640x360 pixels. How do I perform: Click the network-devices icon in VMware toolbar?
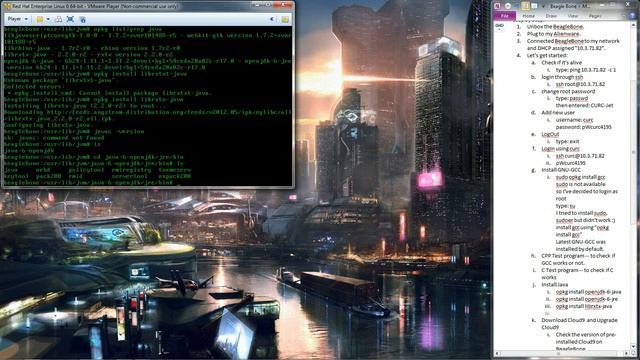[59, 19]
